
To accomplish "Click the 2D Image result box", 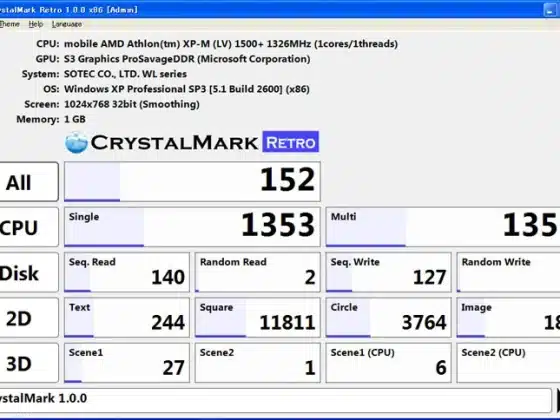I will pos(508,318).
